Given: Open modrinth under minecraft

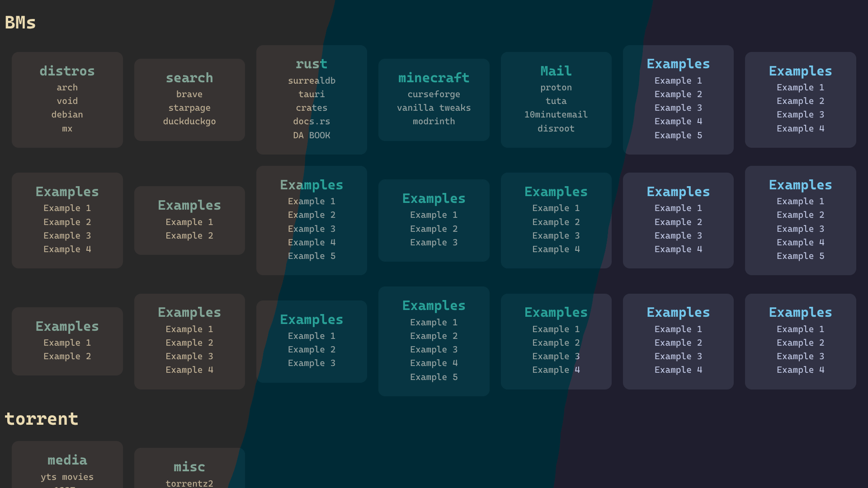Looking at the screenshot, I should tap(434, 121).
